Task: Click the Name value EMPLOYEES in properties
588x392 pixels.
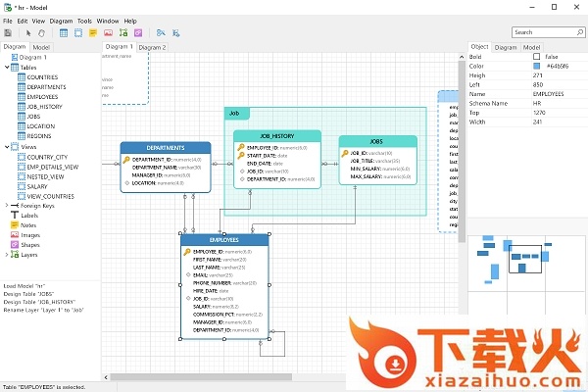Action: coord(548,94)
